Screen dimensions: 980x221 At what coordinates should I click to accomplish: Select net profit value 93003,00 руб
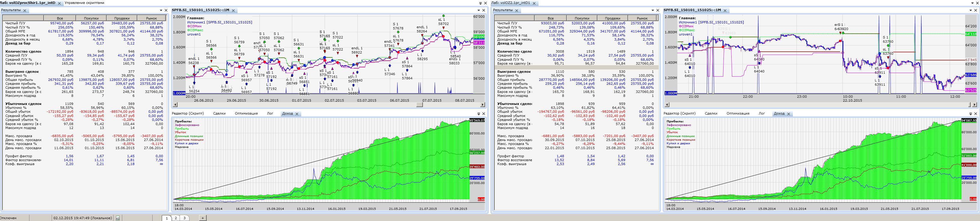point(553,23)
